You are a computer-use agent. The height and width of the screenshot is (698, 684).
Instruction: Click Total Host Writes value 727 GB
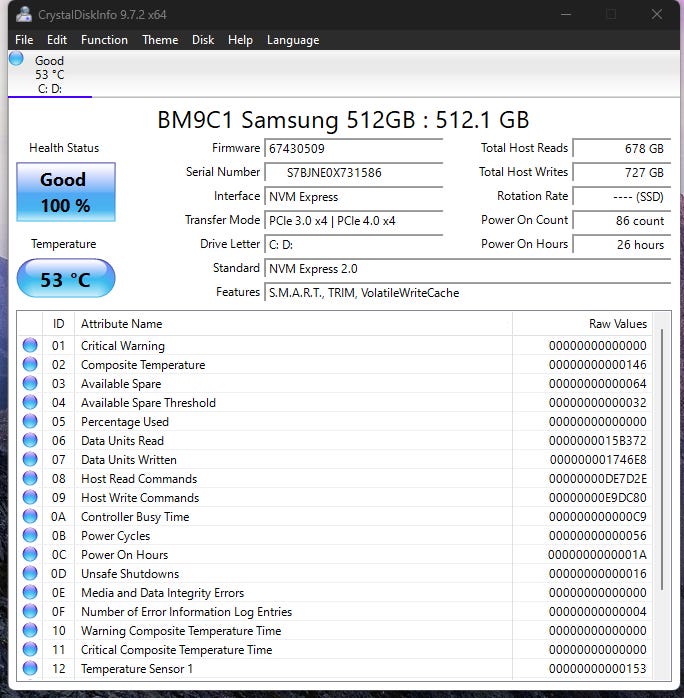click(x=621, y=172)
